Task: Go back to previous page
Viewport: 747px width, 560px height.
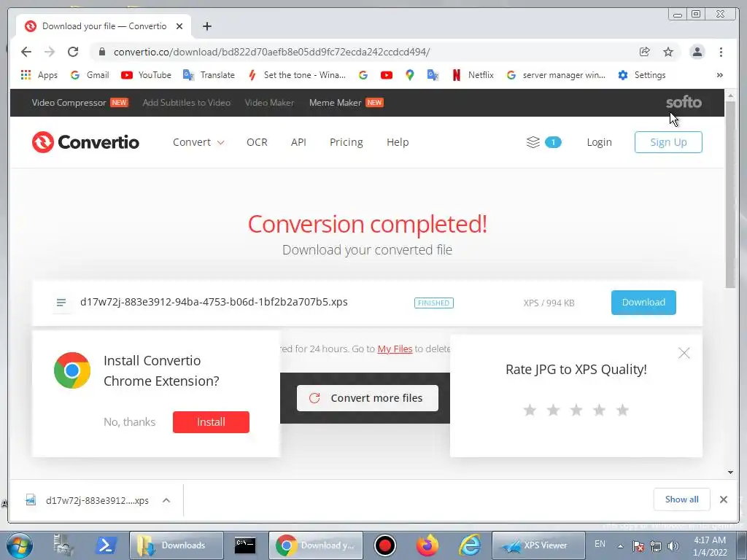Action: (26, 52)
